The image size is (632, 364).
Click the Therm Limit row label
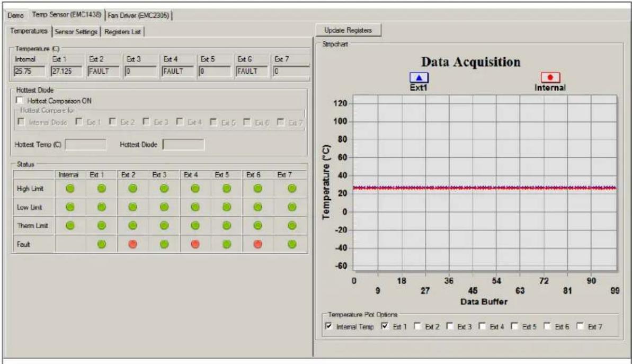pyautogui.click(x=32, y=226)
